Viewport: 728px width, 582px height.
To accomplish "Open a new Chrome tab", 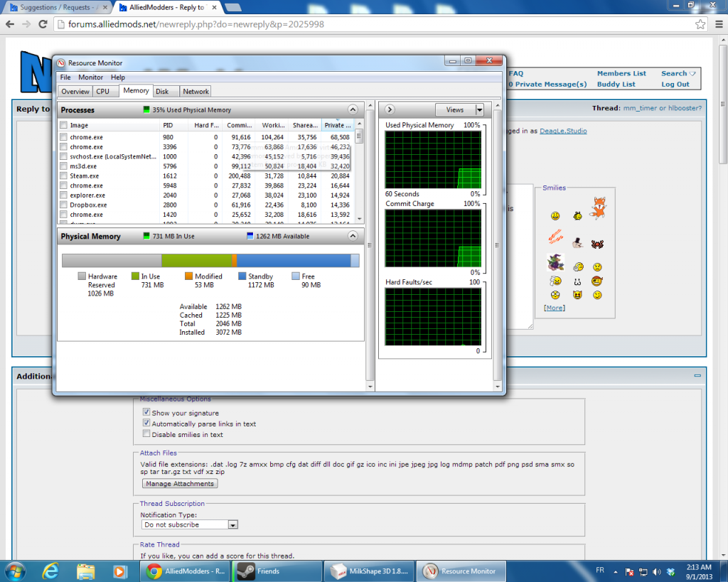I will click(x=232, y=7).
